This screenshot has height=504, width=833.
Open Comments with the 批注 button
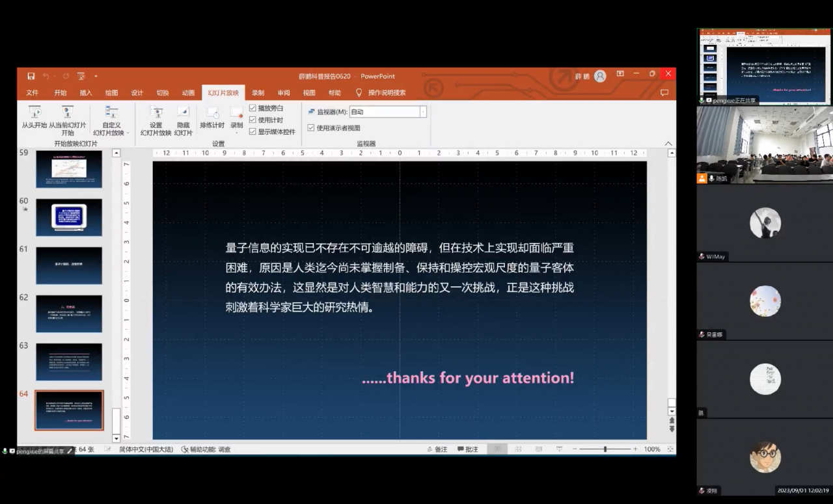pos(467,449)
